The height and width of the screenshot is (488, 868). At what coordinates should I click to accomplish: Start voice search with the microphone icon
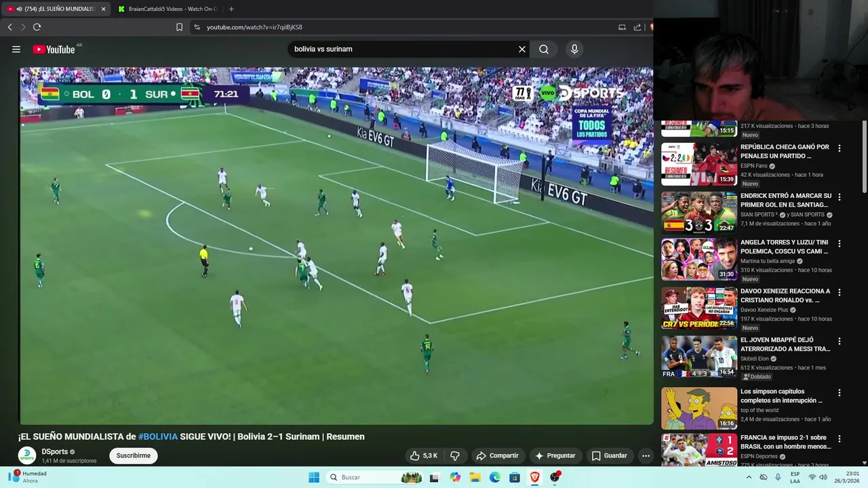point(574,49)
